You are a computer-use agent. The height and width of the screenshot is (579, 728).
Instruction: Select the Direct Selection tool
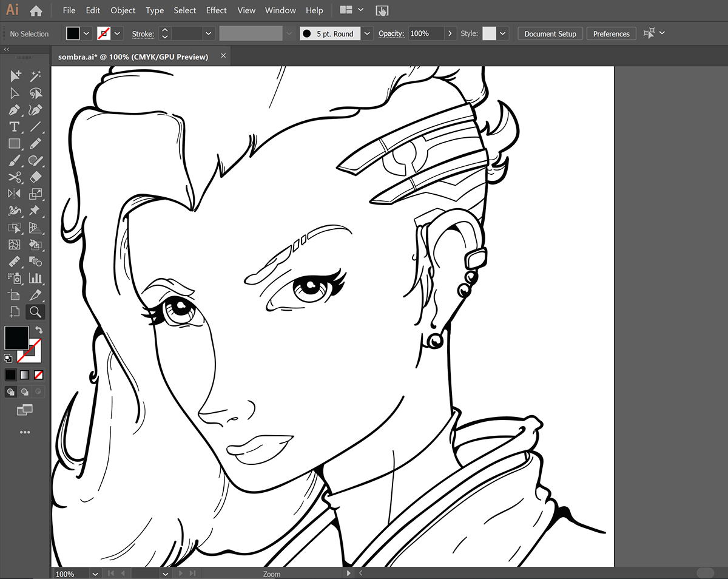pyautogui.click(x=15, y=93)
